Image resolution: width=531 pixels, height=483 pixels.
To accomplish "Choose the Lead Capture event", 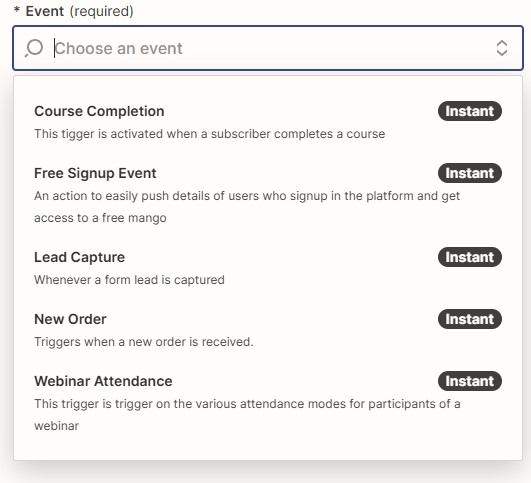I will pyautogui.click(x=268, y=268).
